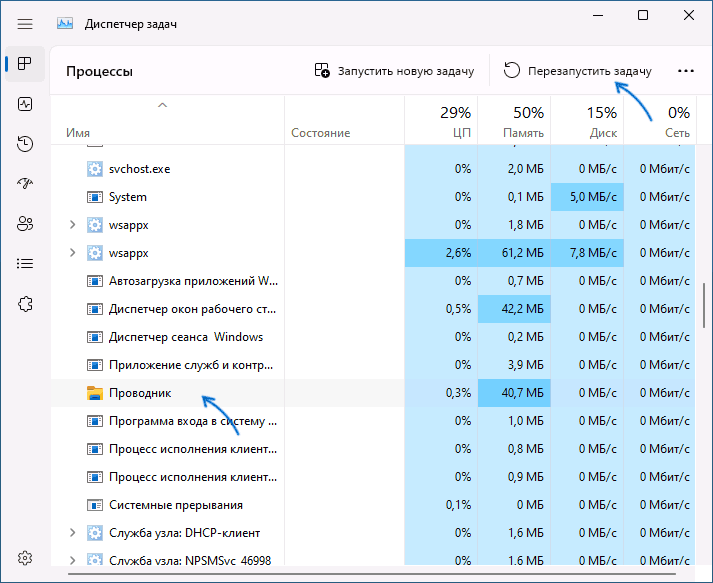Click Перезапустить задачу button
This screenshot has height=583, width=713.
click(577, 71)
